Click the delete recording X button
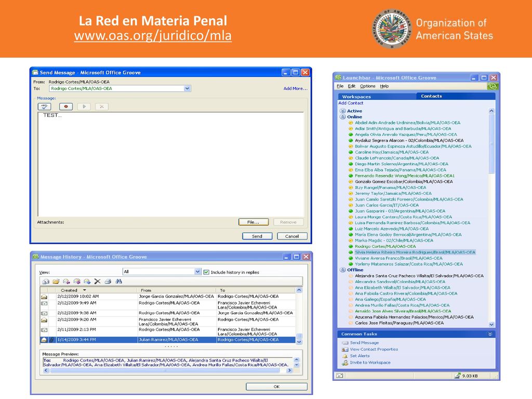Screen dimensions: 532x399 (101, 107)
